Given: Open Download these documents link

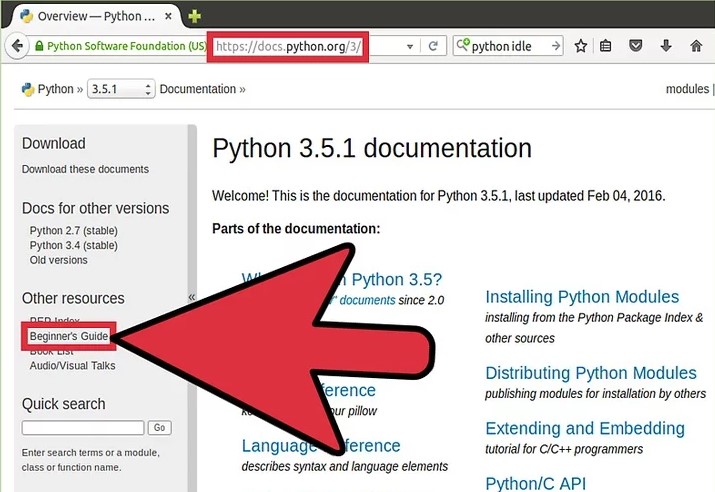Looking at the screenshot, I should [85, 169].
